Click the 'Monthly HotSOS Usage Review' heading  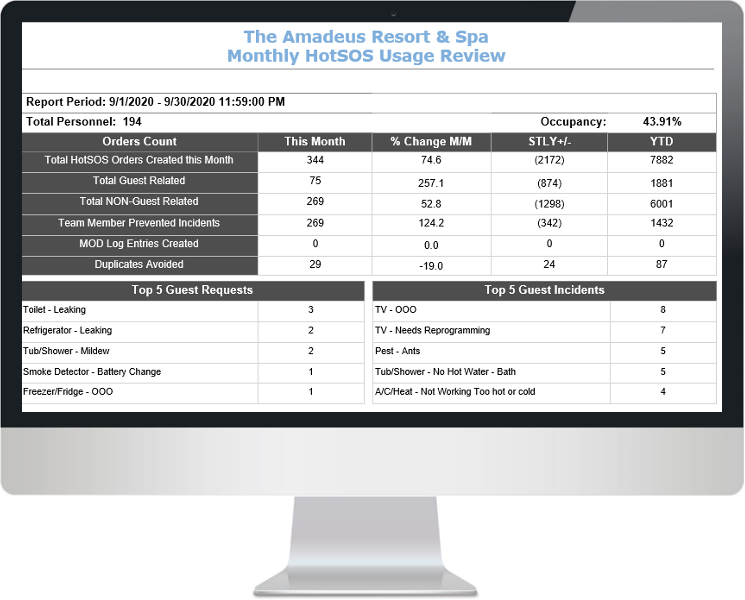[x=366, y=56]
